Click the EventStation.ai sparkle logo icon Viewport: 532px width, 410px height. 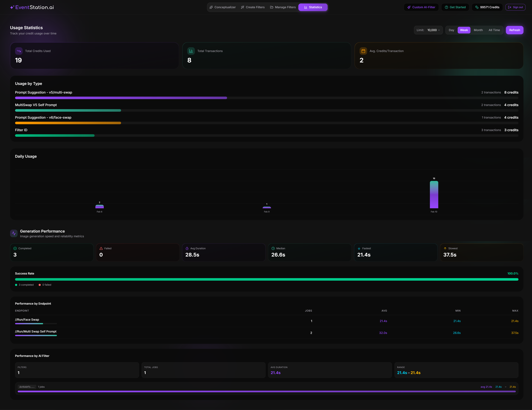click(12, 7)
